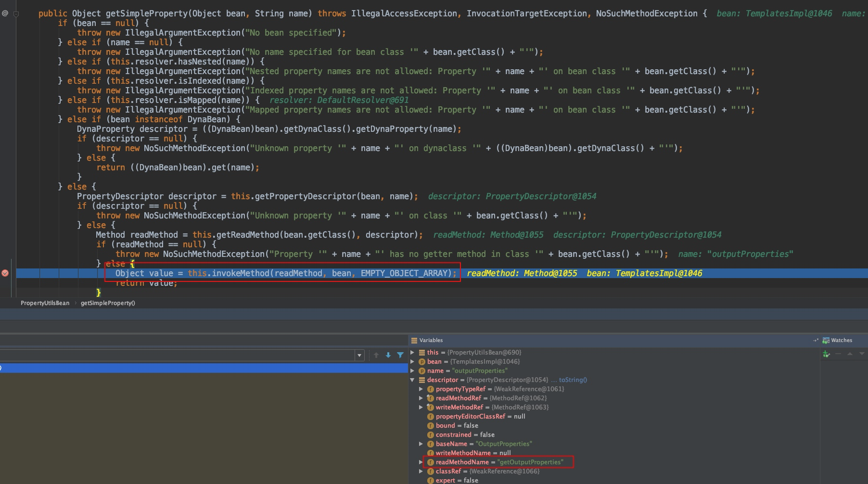The height and width of the screenshot is (484, 868).
Task: Click the field icon of readMethodRef
Action: coord(431,398)
